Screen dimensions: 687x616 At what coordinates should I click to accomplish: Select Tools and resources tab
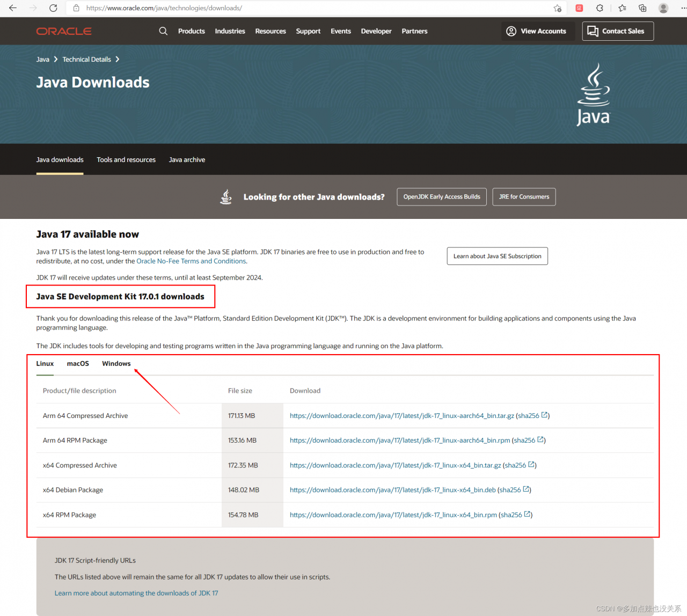point(126,160)
